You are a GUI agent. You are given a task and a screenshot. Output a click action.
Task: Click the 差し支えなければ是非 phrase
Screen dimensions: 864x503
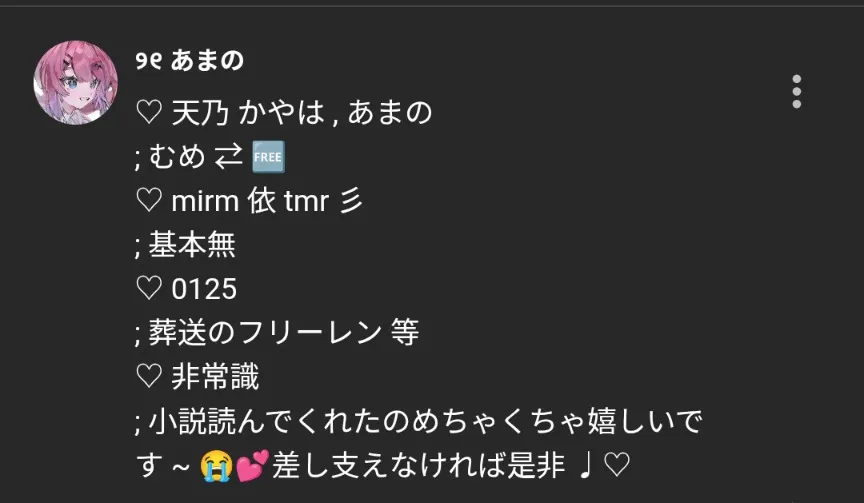point(419,466)
